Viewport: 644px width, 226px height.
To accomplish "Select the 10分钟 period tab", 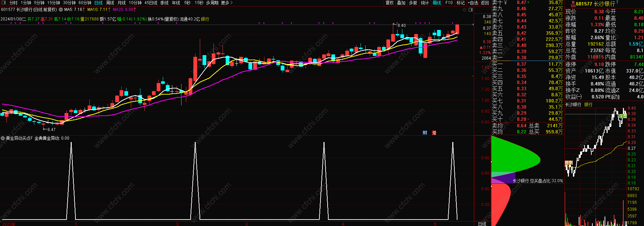I will 135,3.
